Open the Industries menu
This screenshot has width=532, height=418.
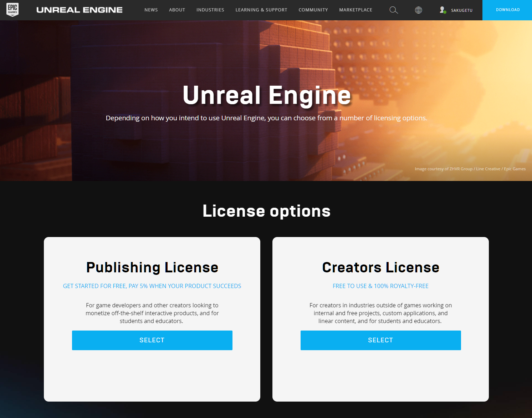(210, 10)
